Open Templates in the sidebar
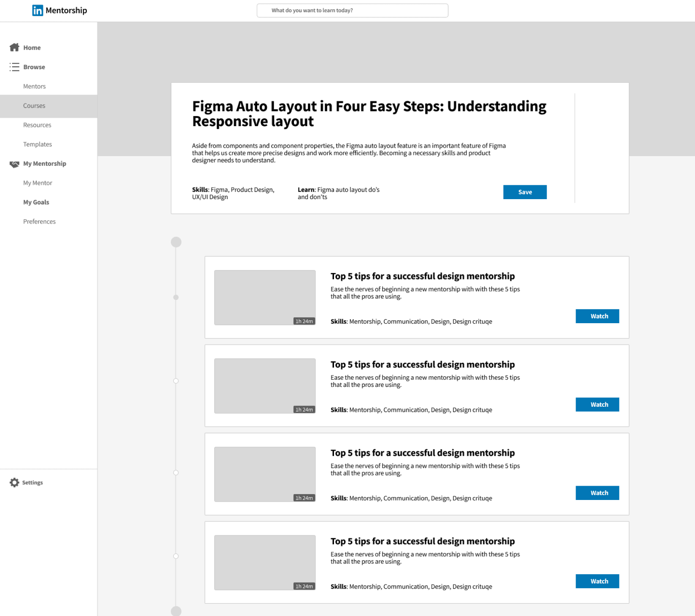 tap(38, 144)
